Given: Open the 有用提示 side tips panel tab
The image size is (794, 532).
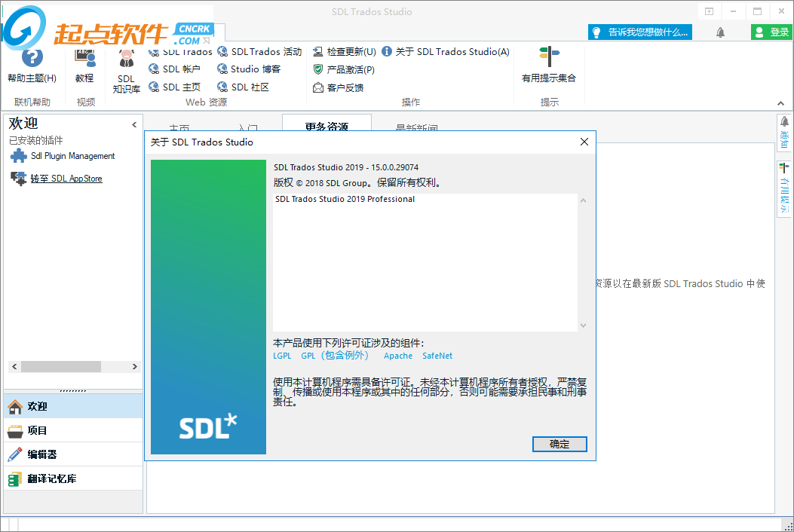Looking at the screenshot, I should coord(784,188).
